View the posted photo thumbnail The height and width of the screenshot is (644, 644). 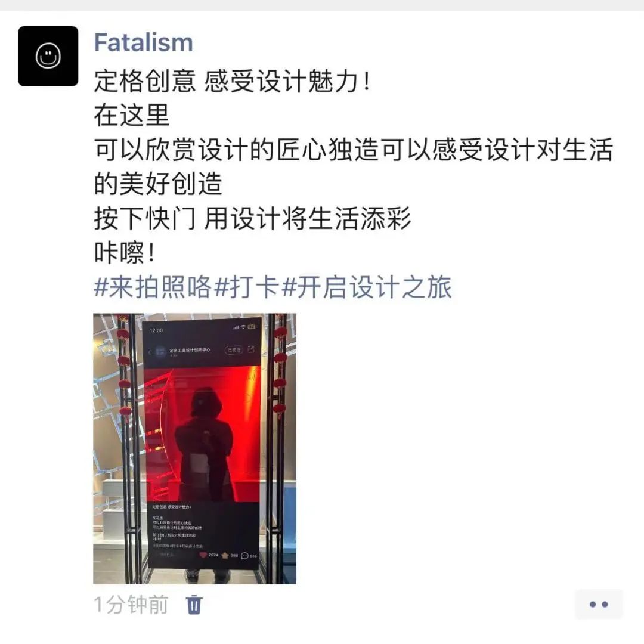tap(194, 448)
